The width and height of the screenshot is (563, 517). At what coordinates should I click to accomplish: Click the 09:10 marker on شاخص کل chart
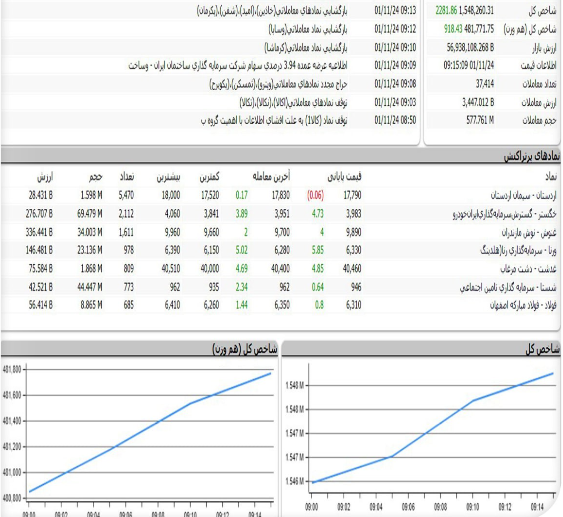473,507
